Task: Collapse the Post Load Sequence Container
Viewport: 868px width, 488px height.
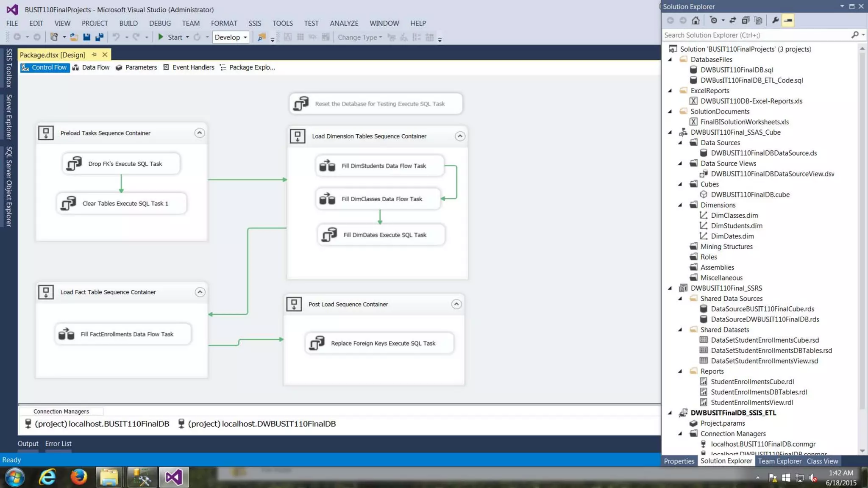Action: point(456,304)
